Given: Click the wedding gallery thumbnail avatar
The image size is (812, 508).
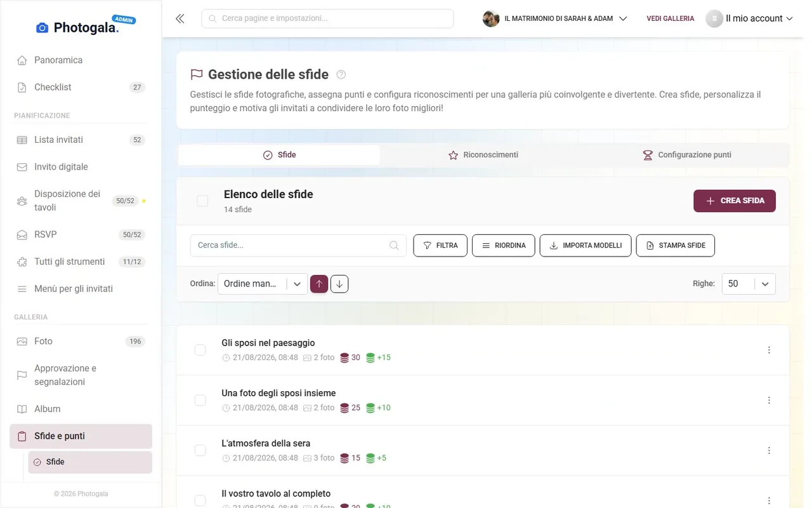Looking at the screenshot, I should 491,18.
